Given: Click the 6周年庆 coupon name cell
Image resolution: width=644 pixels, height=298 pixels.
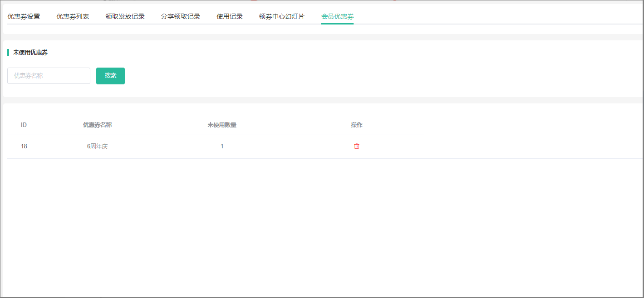Looking at the screenshot, I should tap(97, 147).
